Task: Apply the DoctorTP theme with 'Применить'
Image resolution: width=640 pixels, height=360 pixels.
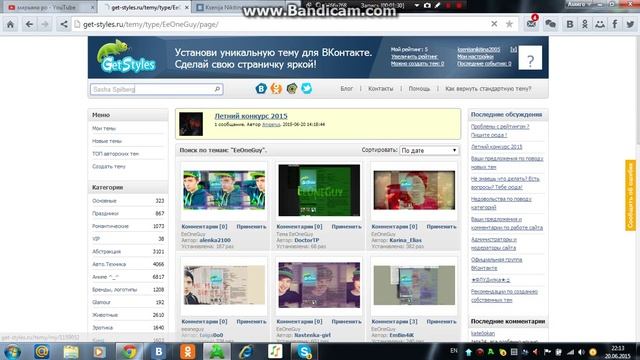Action: (346, 227)
